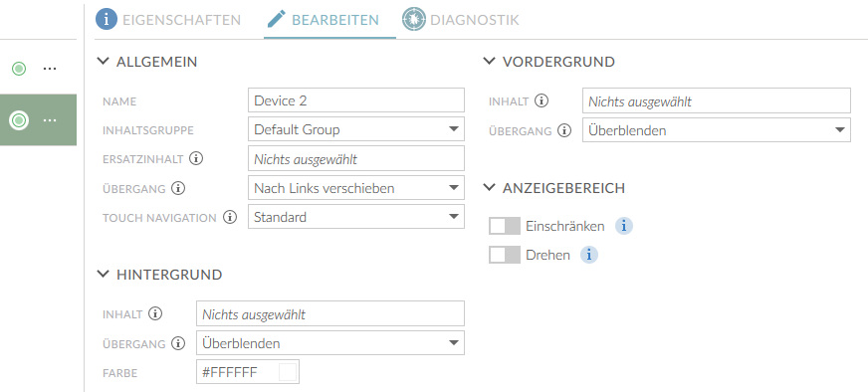Open the Vordergrund Übergang dropdown

(x=717, y=129)
